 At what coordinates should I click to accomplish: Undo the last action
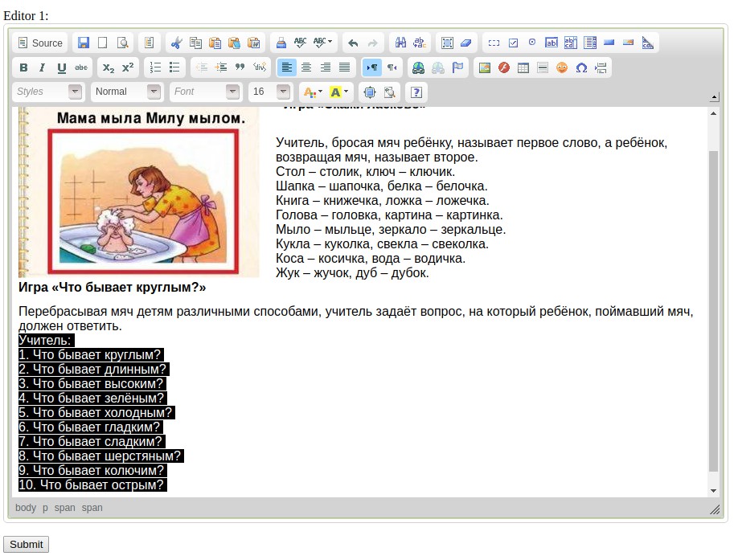point(354,43)
